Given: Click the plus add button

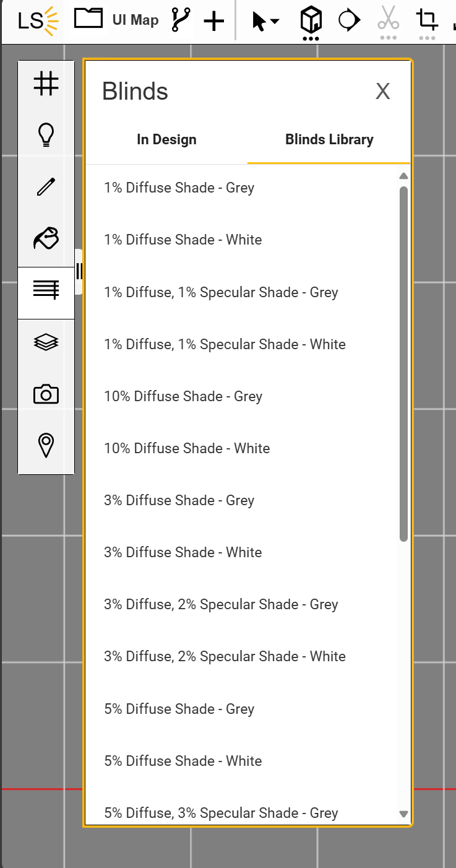Looking at the screenshot, I should pyautogui.click(x=214, y=22).
